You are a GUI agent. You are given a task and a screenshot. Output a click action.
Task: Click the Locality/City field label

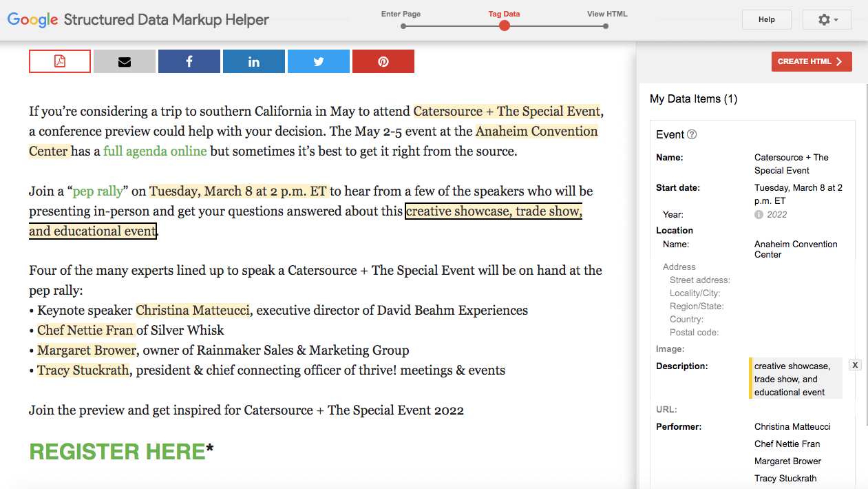point(695,293)
